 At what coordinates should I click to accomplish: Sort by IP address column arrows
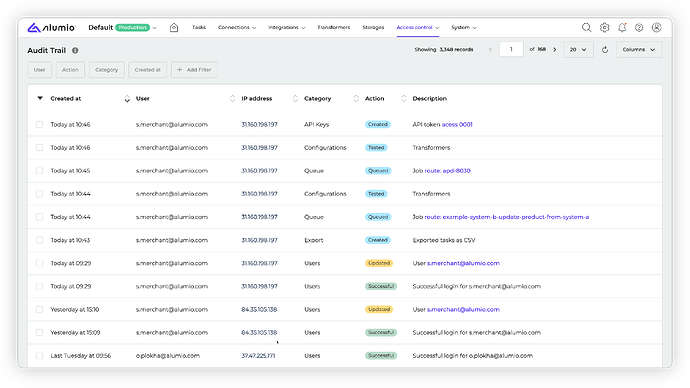[295, 99]
